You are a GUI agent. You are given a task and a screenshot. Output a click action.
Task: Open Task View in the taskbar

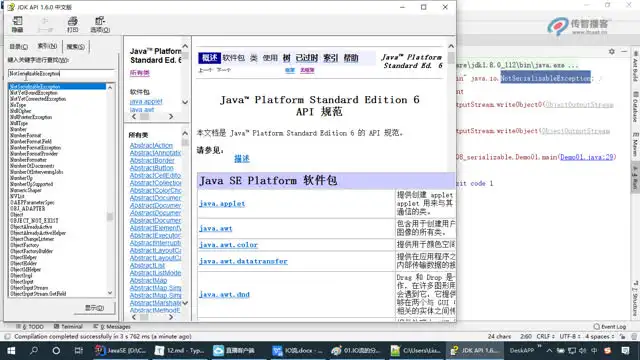tap(78, 351)
